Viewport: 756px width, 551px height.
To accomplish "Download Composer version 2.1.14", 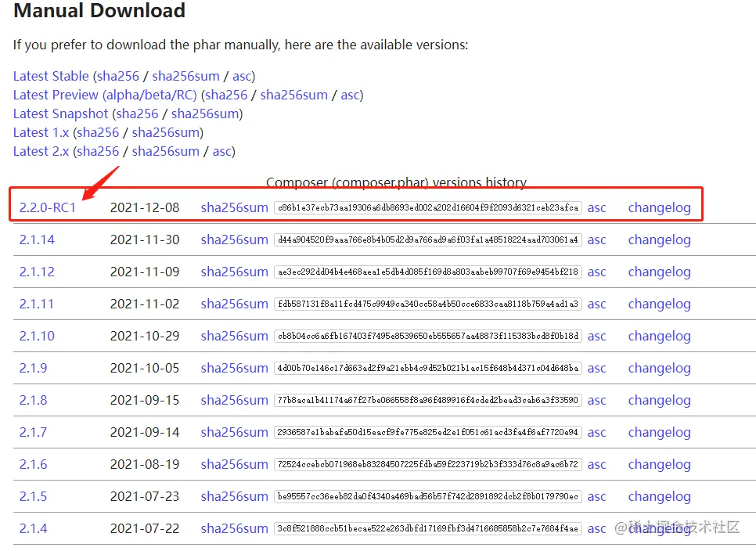I will [x=37, y=239].
